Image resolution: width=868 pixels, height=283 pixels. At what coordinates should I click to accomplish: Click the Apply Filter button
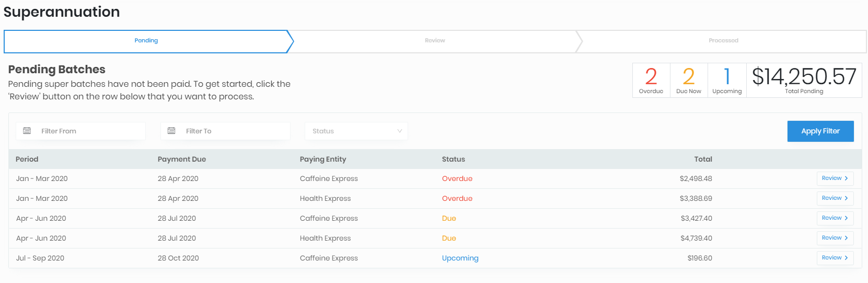click(820, 131)
